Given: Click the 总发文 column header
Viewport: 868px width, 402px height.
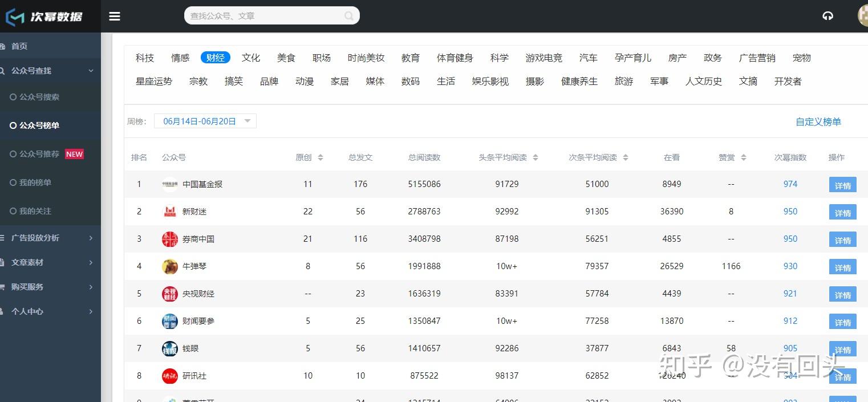Looking at the screenshot, I should (360, 157).
